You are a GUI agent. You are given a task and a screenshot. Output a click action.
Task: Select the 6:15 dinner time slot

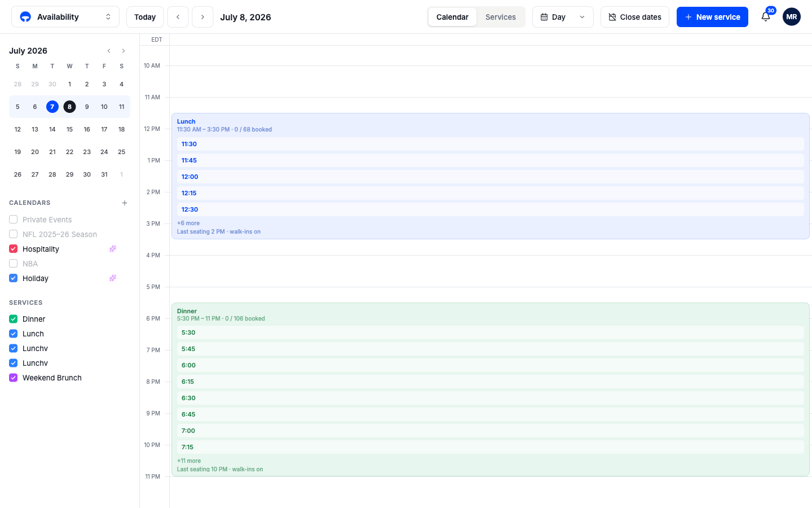[x=490, y=382]
